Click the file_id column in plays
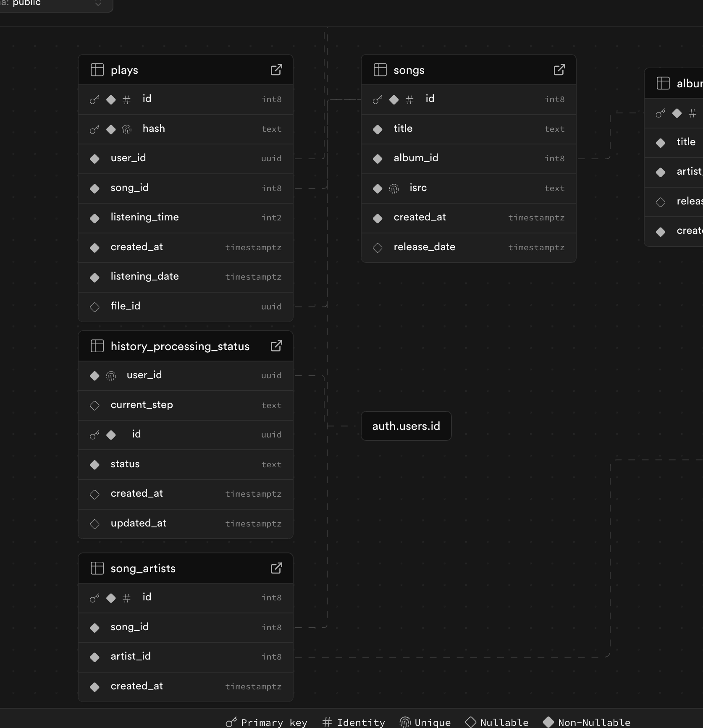This screenshot has width=703, height=728. coord(186,307)
